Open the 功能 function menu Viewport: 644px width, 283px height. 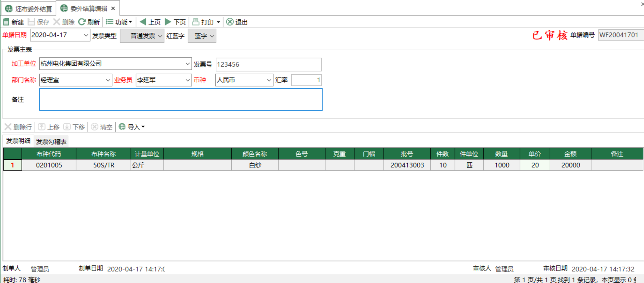point(119,22)
